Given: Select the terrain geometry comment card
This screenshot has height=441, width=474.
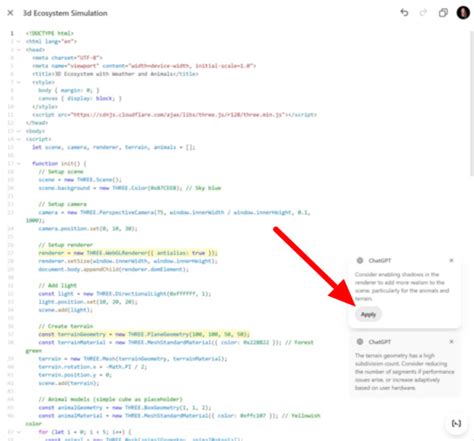Looking at the screenshot, I should pyautogui.click(x=405, y=366).
